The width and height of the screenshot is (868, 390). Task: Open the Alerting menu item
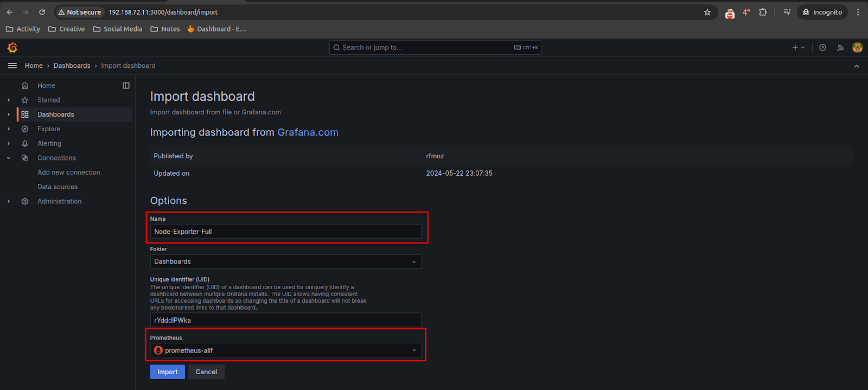point(49,144)
